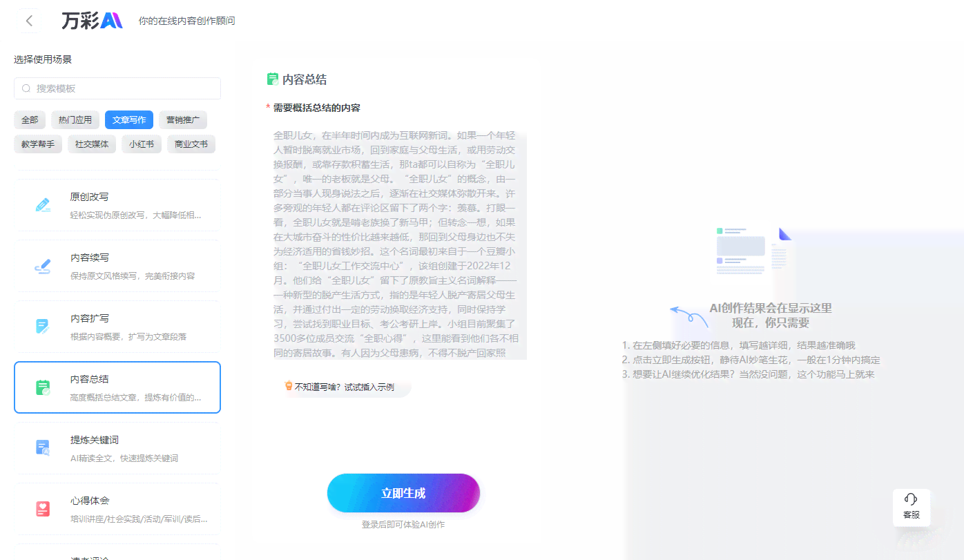This screenshot has height=560, width=964.
Task: Click 选择使用场景 label
Action: (x=43, y=59)
